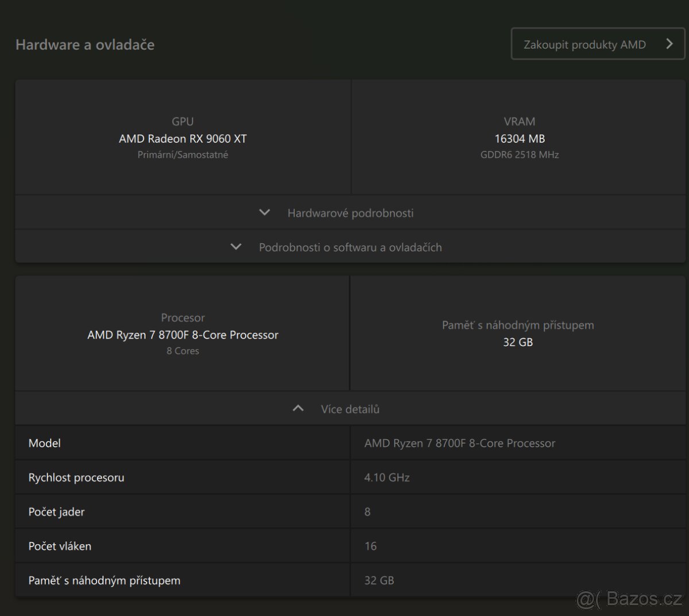This screenshot has width=689, height=616.
Task: Open the Zakoupit produkty AMD button
Action: tap(585, 44)
